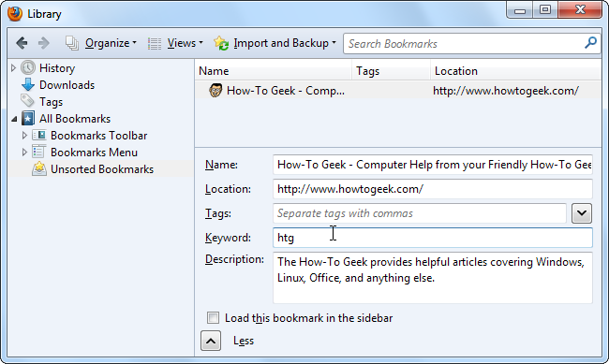
Task: Expand the History tree node
Action: [x=13, y=68]
